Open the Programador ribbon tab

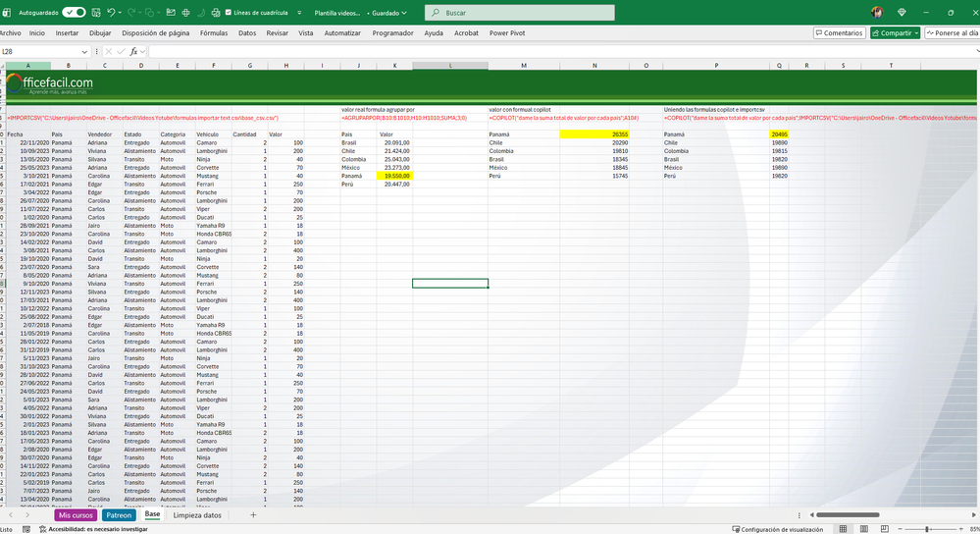(392, 33)
